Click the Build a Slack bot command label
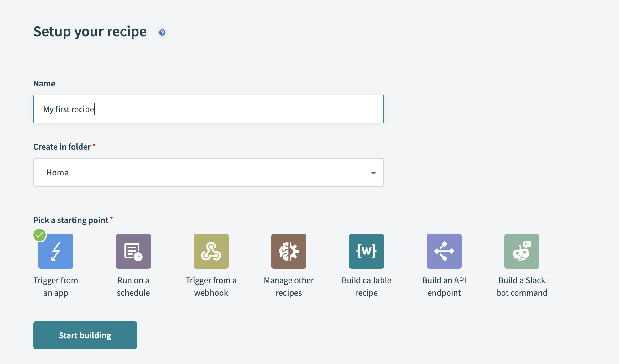This screenshot has height=364, width=619. 522,286
